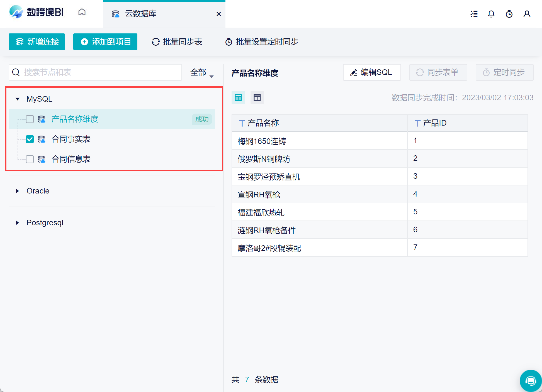Check the 产品名称维度 checkbox
The width and height of the screenshot is (542, 392).
[x=30, y=119]
